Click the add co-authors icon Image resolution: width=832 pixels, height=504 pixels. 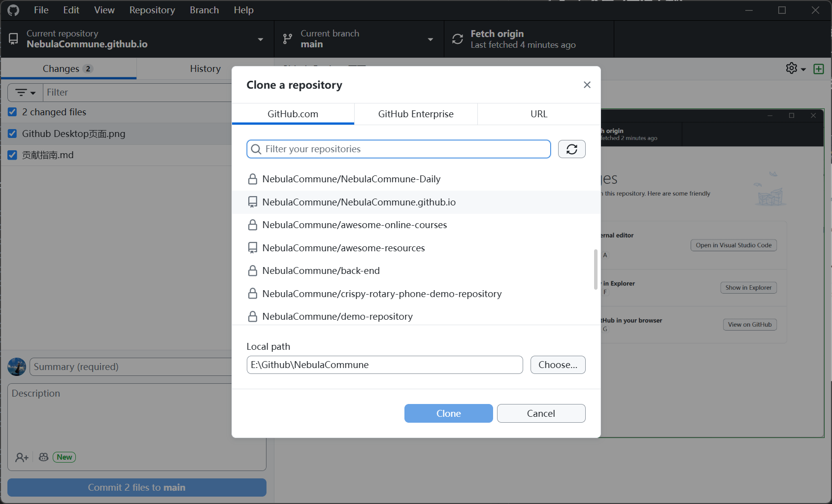(x=22, y=457)
